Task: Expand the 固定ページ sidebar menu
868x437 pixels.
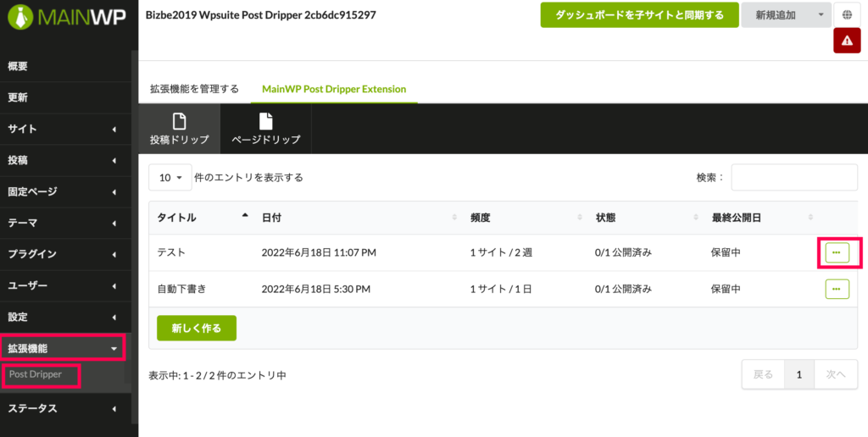Action: (x=65, y=192)
